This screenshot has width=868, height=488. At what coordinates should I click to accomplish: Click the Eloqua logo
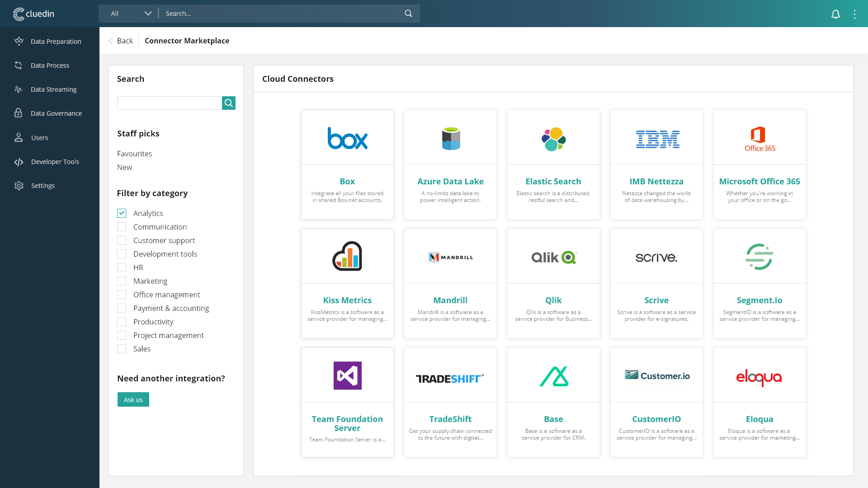click(x=759, y=377)
